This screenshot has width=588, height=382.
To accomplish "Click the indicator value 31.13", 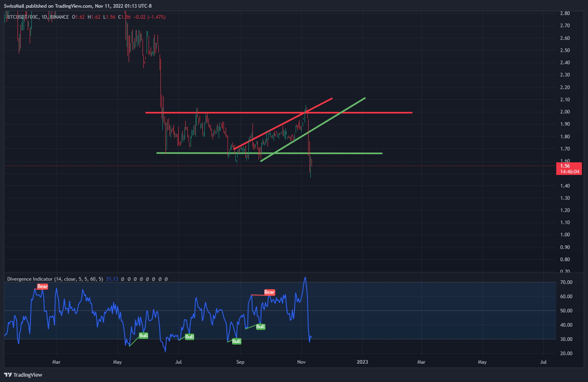I will click(112, 279).
